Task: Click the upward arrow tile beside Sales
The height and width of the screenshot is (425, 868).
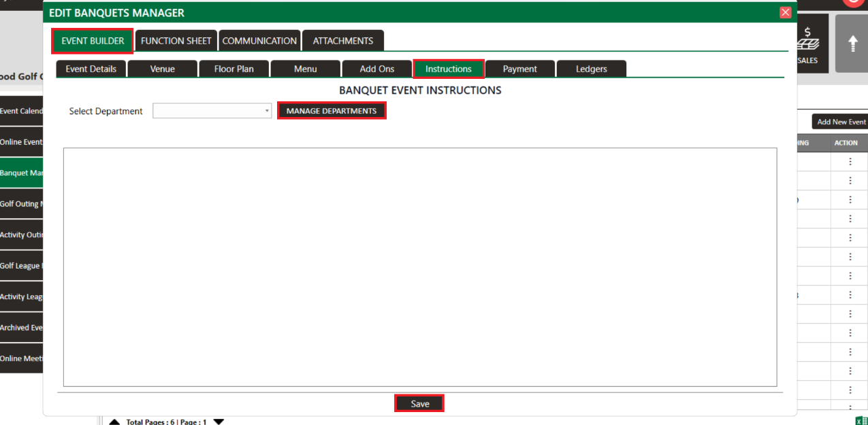Action: 852,43
